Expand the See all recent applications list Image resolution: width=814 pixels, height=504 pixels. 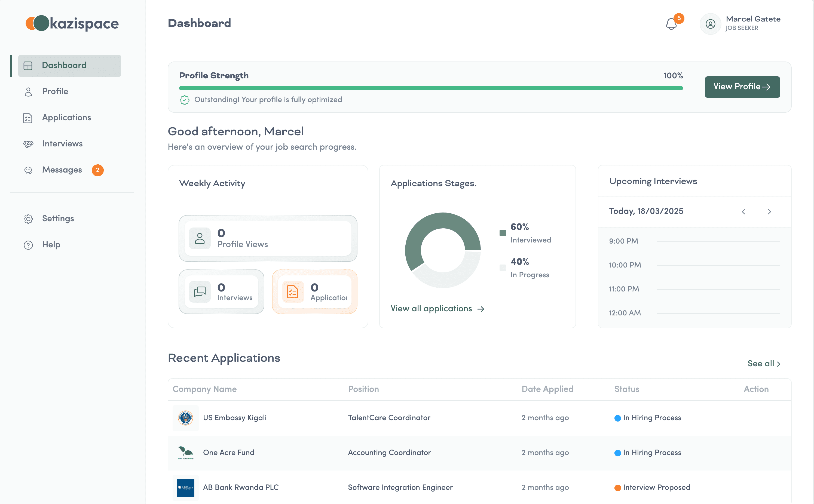(764, 363)
